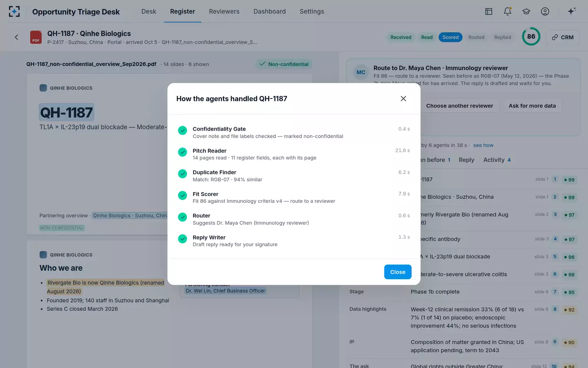Select the Activity sub-tab
Viewport: 588px width, 368px height.
[497, 160]
